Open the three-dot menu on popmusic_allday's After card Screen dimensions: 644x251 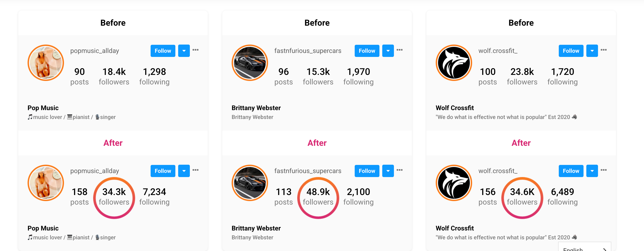(195, 170)
